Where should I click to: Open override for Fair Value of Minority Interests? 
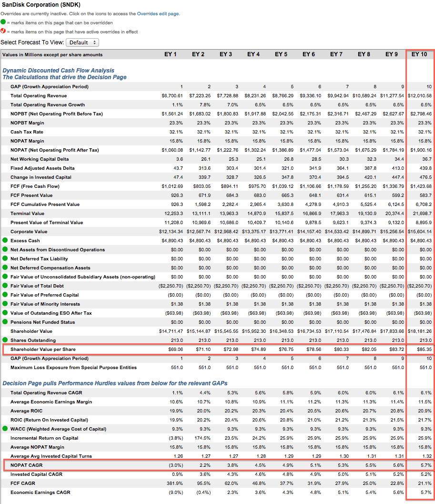[x=5, y=303]
